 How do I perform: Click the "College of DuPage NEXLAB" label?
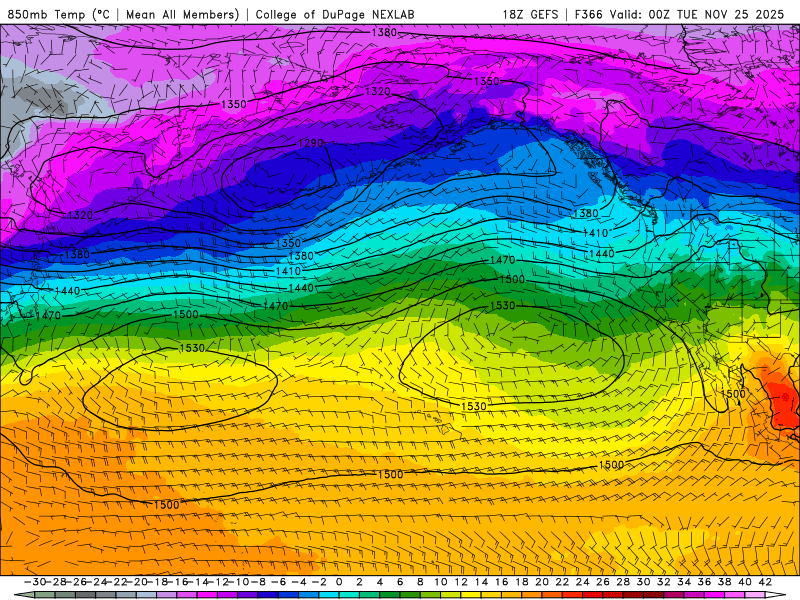[335, 15]
